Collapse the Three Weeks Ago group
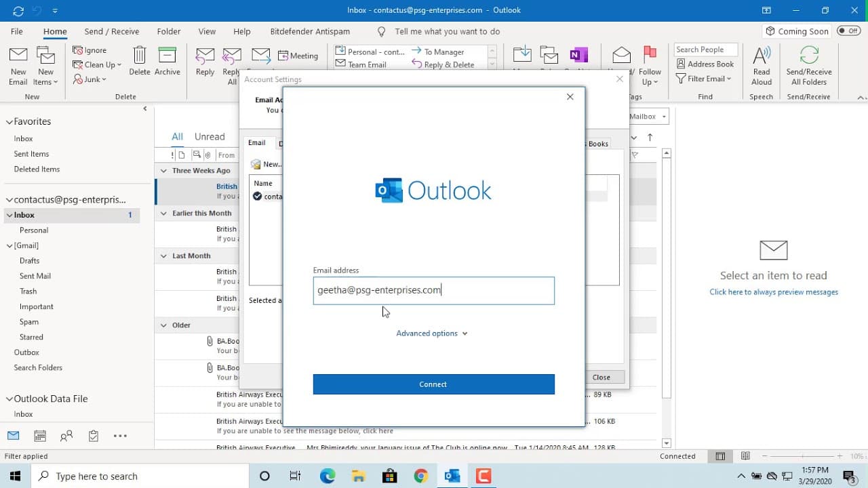This screenshot has height=488, width=868. [x=163, y=171]
